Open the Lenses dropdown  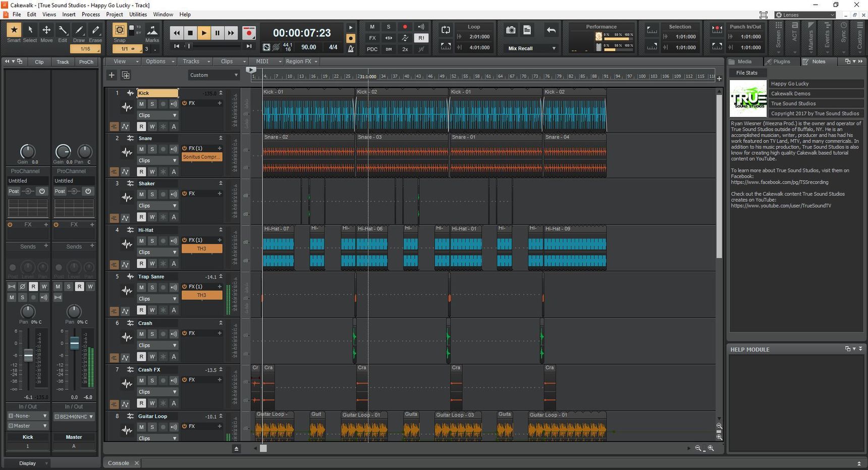[805, 15]
